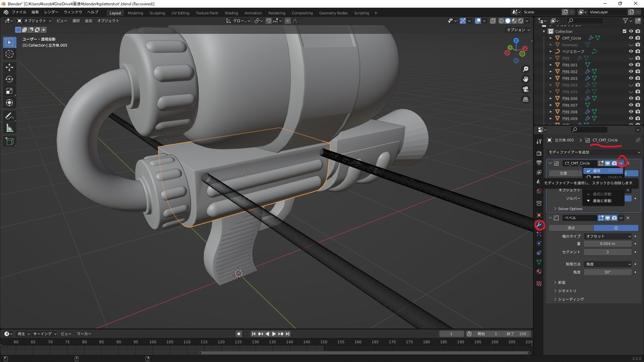644x362 pixels.
Task: Toggle ベベル modifier render camera icon
Action: coord(614,218)
